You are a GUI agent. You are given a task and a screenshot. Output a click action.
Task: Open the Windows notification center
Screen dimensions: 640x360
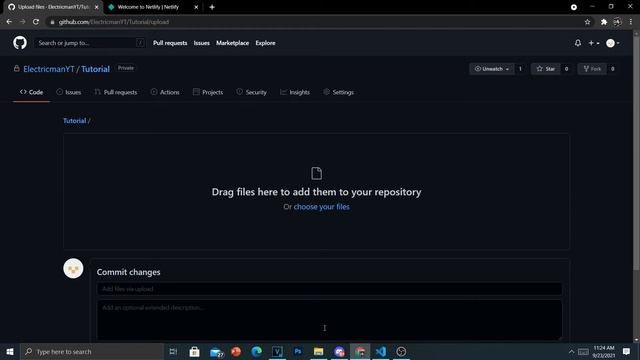tap(627, 351)
